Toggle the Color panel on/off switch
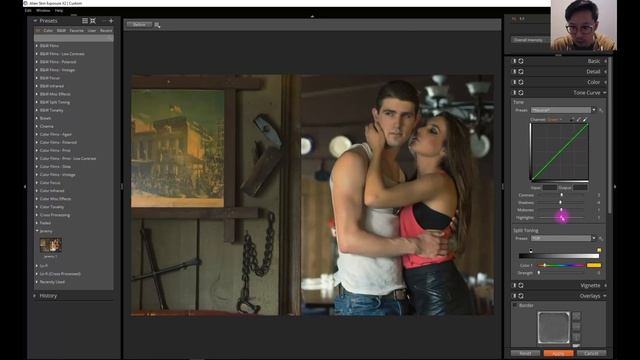This screenshot has width=640, height=360. click(x=514, y=82)
